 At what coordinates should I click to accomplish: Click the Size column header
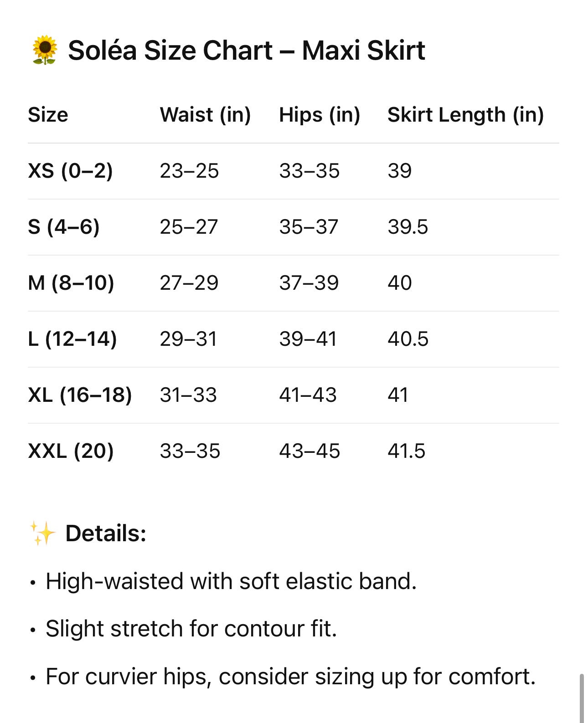[x=48, y=115]
